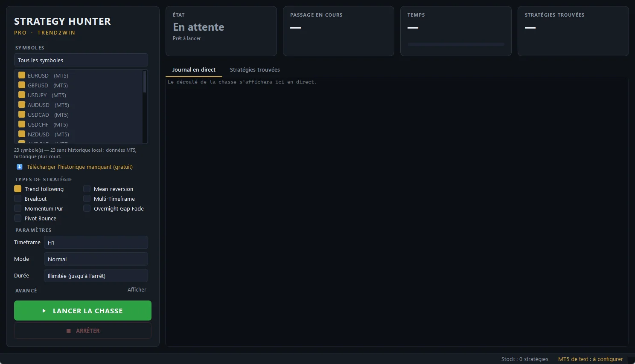The image size is (635, 364).
Task: Toggle the USDCHF symbol checkbox
Action: click(22, 124)
